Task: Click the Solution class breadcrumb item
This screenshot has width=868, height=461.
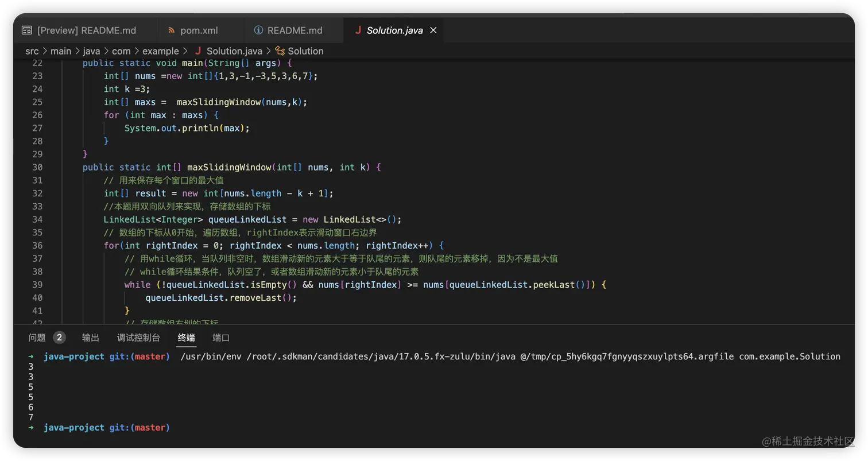Action: point(305,51)
